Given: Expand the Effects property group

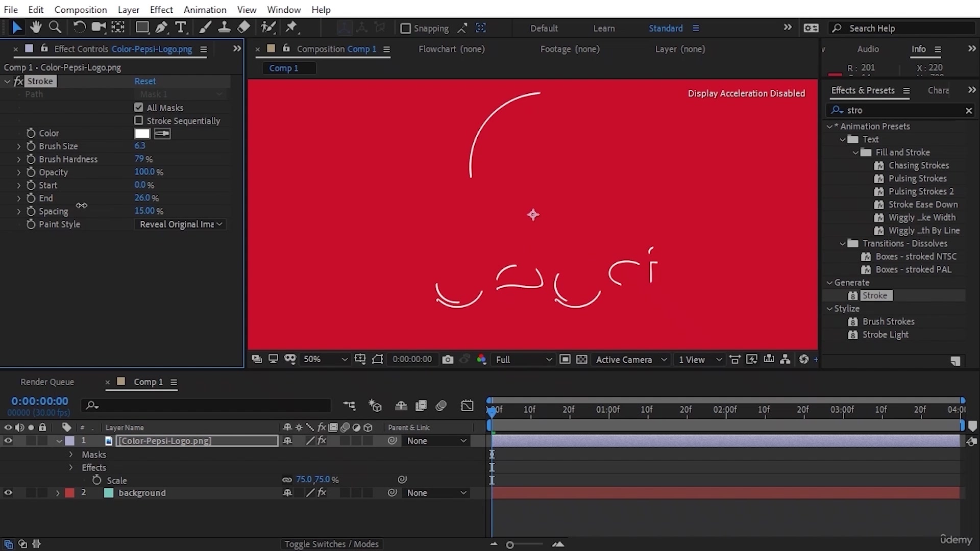Looking at the screenshot, I should pos(71,467).
